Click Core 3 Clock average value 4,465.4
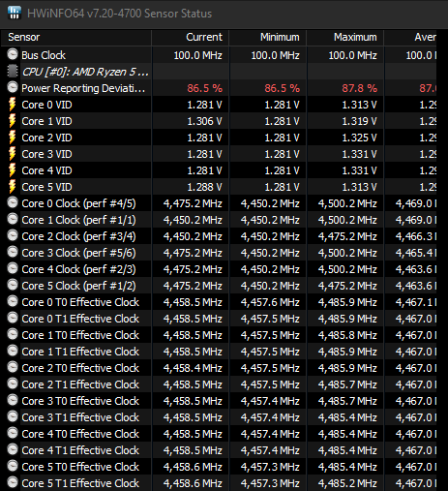Screen dimensions: 448x491 click(x=416, y=253)
